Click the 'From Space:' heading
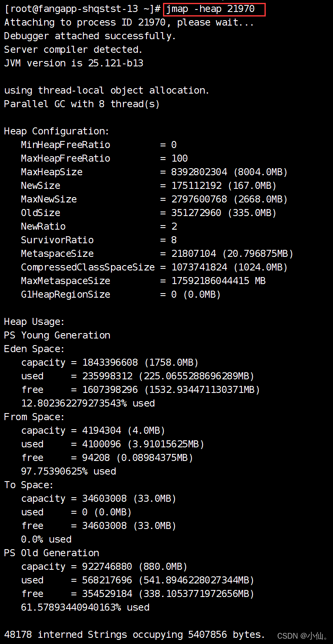The height and width of the screenshot is (644, 333). (34, 417)
